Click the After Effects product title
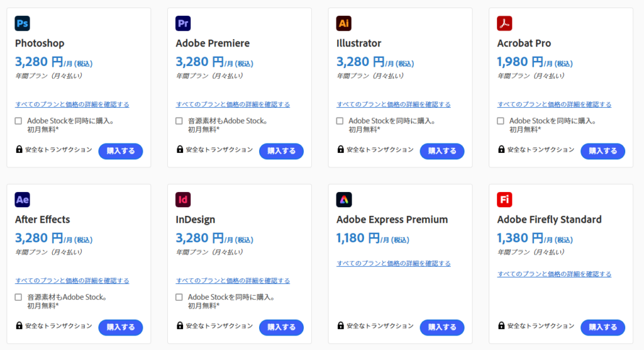This screenshot has width=644, height=350. pos(43,220)
